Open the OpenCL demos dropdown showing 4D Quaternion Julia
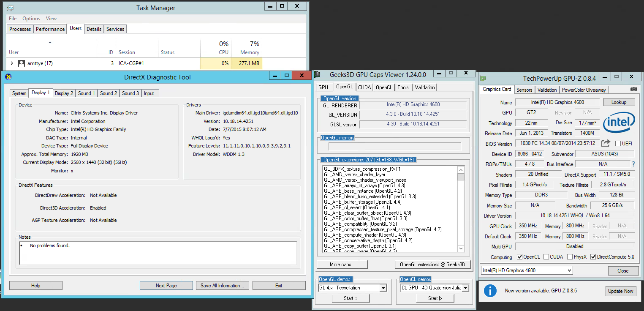644x311 pixels. (435, 288)
